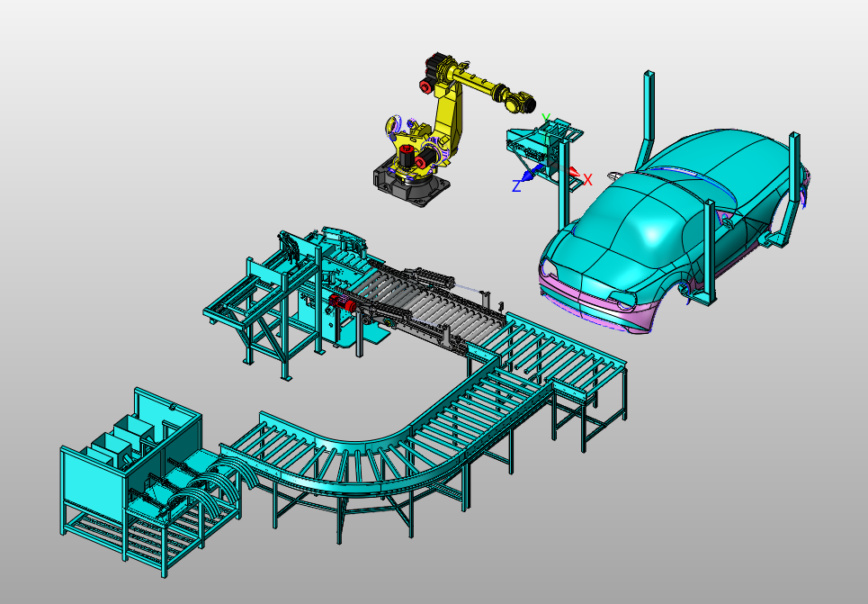The height and width of the screenshot is (604, 868).
Task: Select the red X axis arrow
Action: coord(575,174)
